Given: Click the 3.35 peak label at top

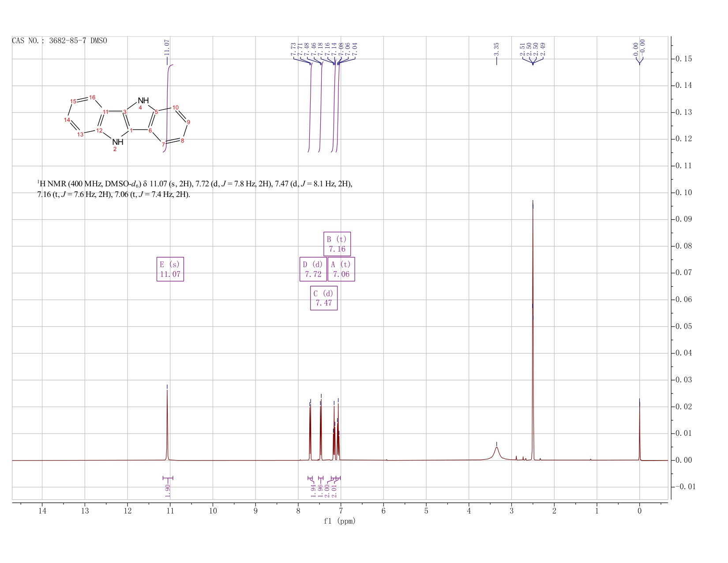Looking at the screenshot, I should tap(496, 49).
